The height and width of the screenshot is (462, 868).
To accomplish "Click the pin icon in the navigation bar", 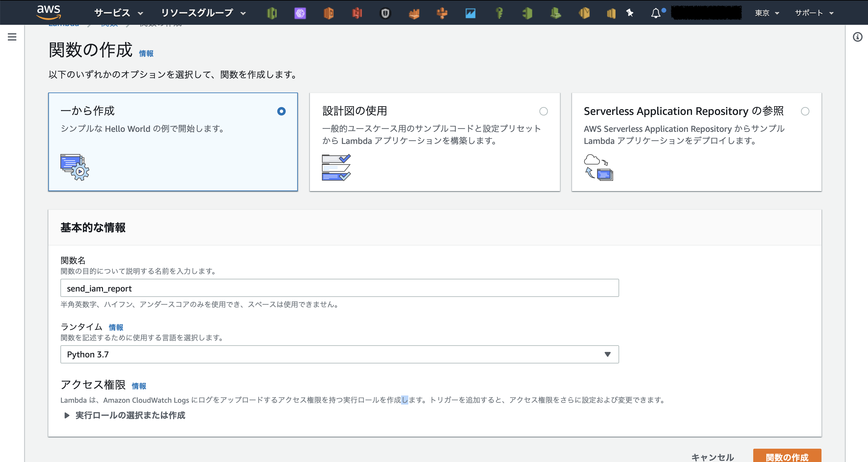I will tap(629, 12).
